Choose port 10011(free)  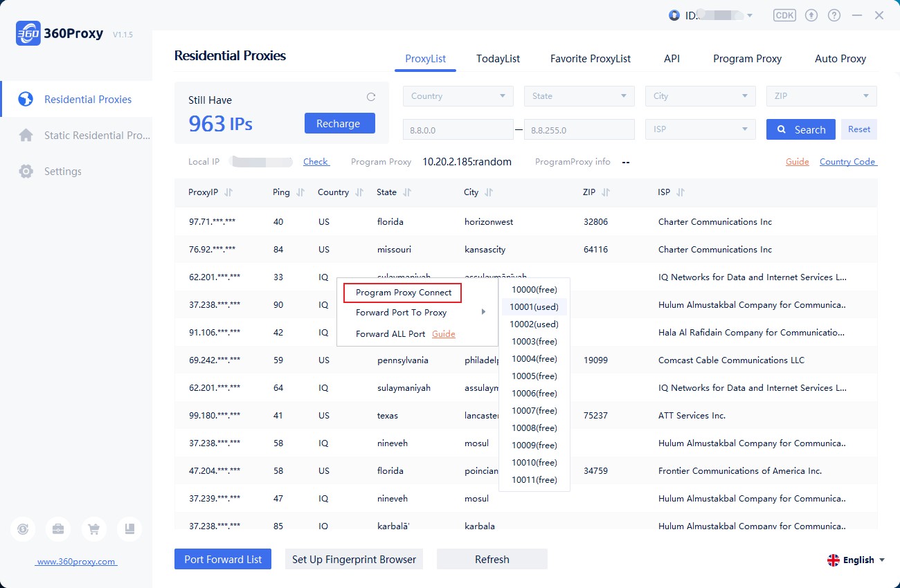point(534,479)
